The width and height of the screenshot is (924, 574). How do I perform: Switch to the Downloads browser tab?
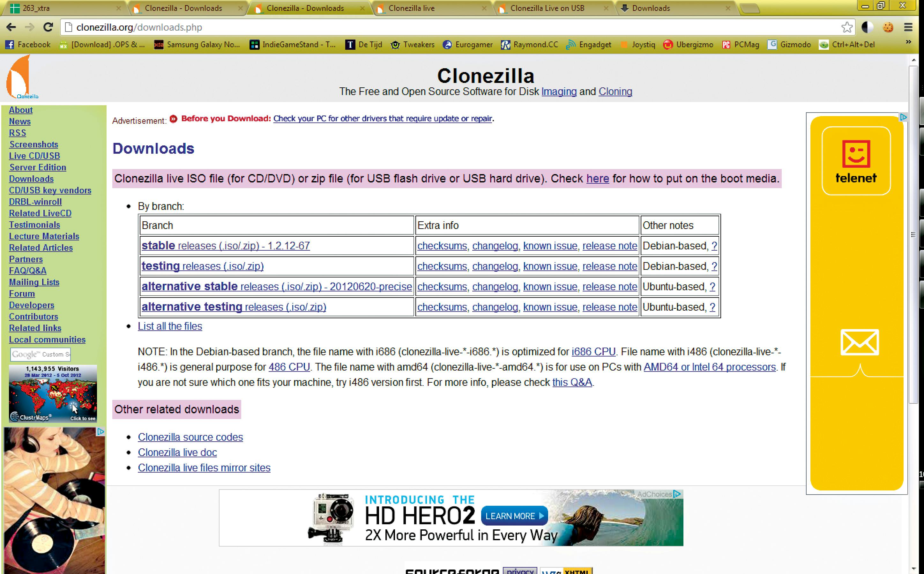click(651, 8)
